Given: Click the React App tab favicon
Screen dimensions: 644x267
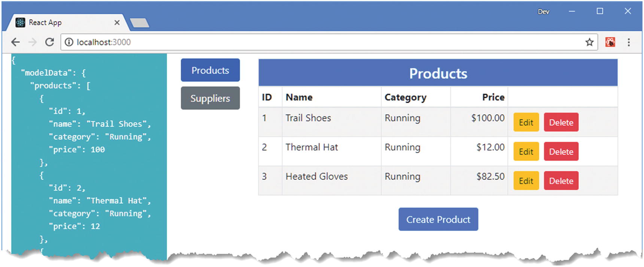Looking at the screenshot, I should click(x=20, y=22).
